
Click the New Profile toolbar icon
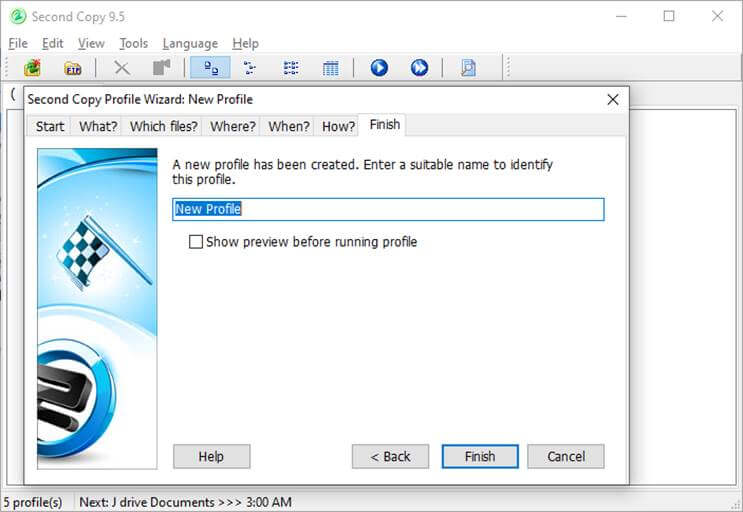pos(32,68)
